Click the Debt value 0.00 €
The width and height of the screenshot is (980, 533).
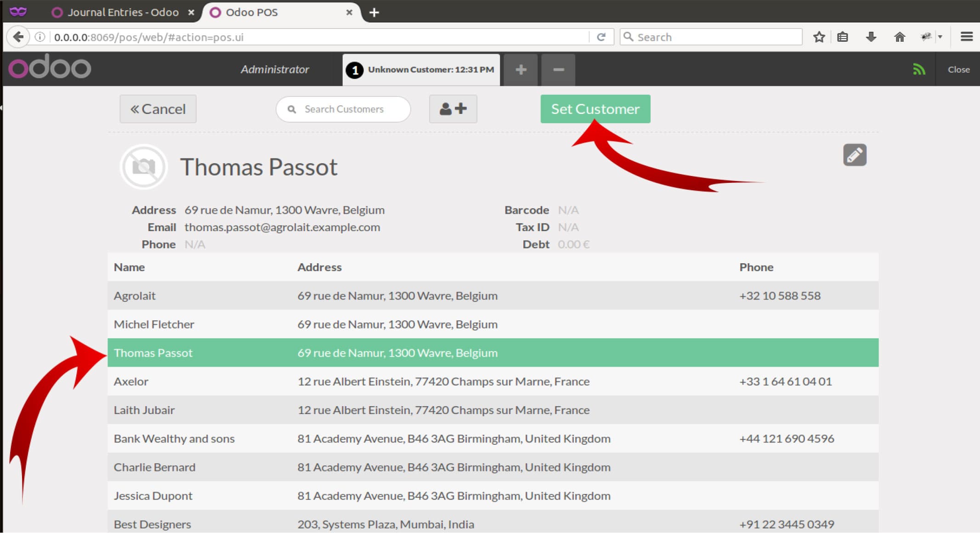point(573,244)
